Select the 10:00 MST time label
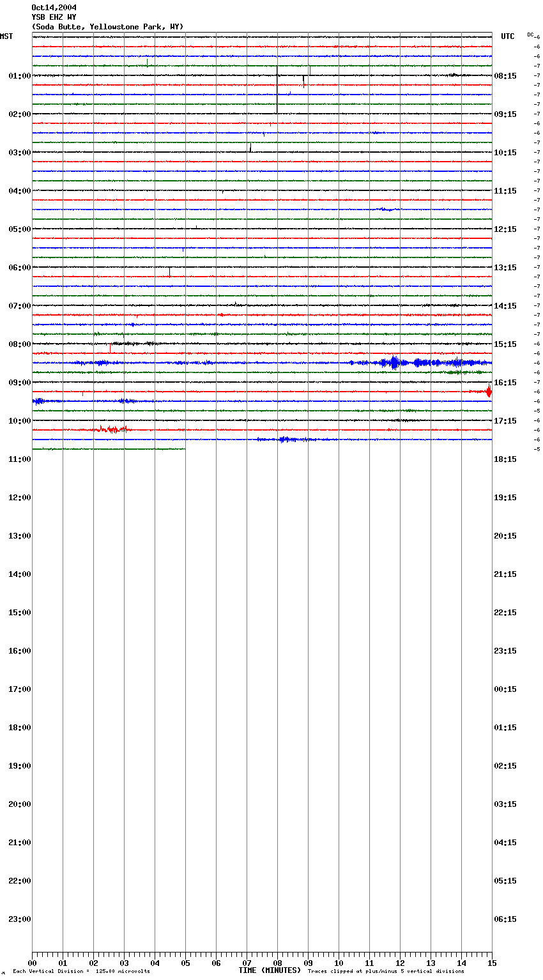The width and height of the screenshot is (543, 980). click(20, 421)
